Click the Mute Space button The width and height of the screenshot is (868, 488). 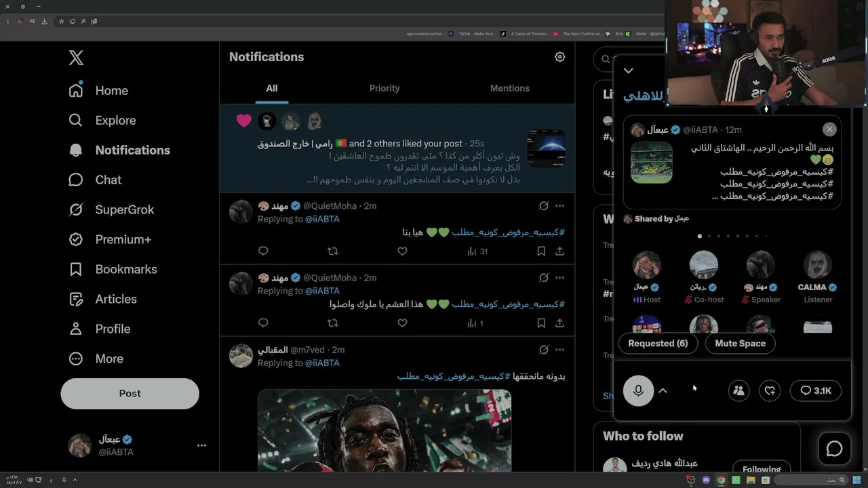pyautogui.click(x=741, y=344)
